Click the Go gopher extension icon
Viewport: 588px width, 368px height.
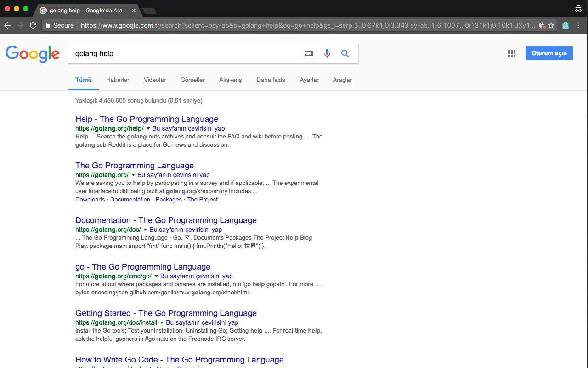coord(565,26)
